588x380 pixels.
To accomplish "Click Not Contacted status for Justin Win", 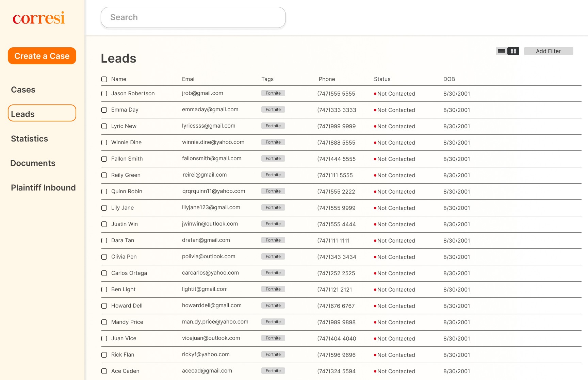I will point(395,224).
